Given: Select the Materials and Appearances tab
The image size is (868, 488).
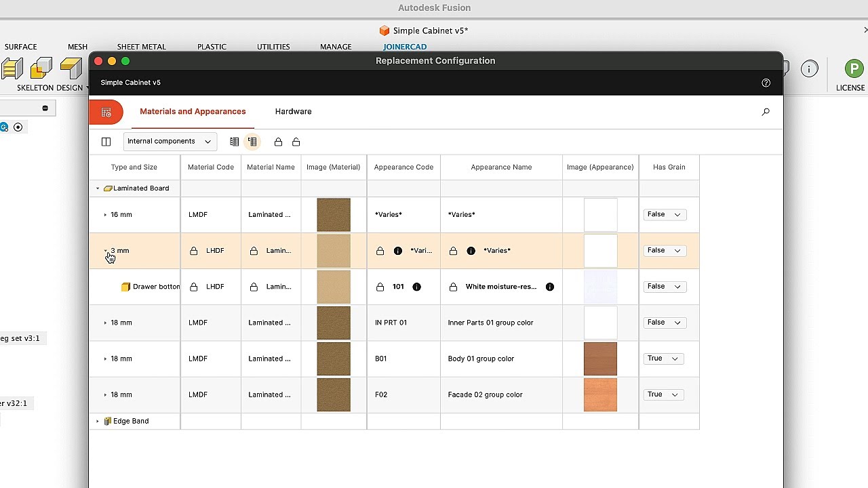Looking at the screenshot, I should (x=193, y=112).
